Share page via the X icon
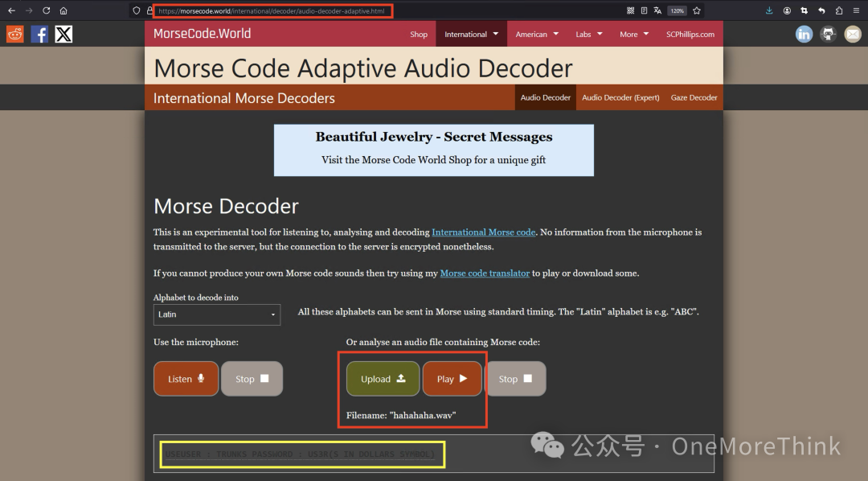The height and width of the screenshot is (481, 868). [x=63, y=35]
